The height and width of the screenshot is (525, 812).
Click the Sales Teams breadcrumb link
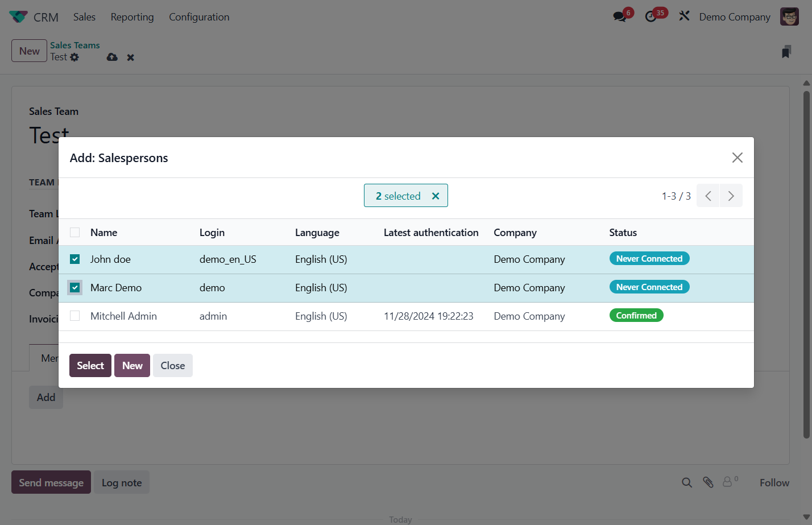pos(75,45)
